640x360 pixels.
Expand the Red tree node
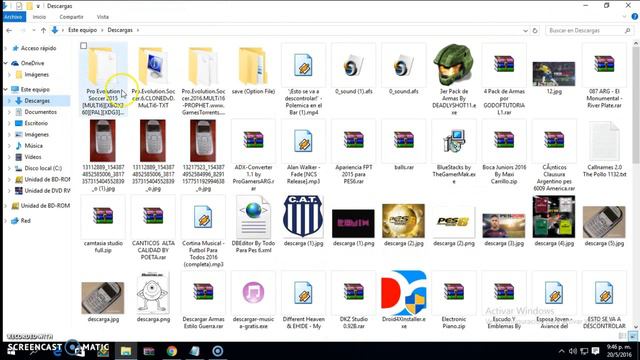[6, 221]
